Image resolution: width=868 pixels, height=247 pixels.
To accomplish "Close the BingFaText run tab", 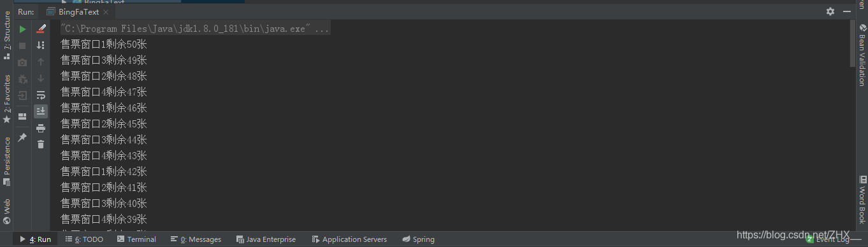I will 105,11.
